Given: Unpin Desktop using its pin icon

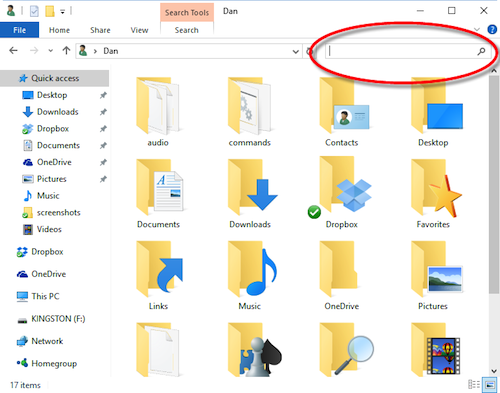Looking at the screenshot, I should coord(103,95).
